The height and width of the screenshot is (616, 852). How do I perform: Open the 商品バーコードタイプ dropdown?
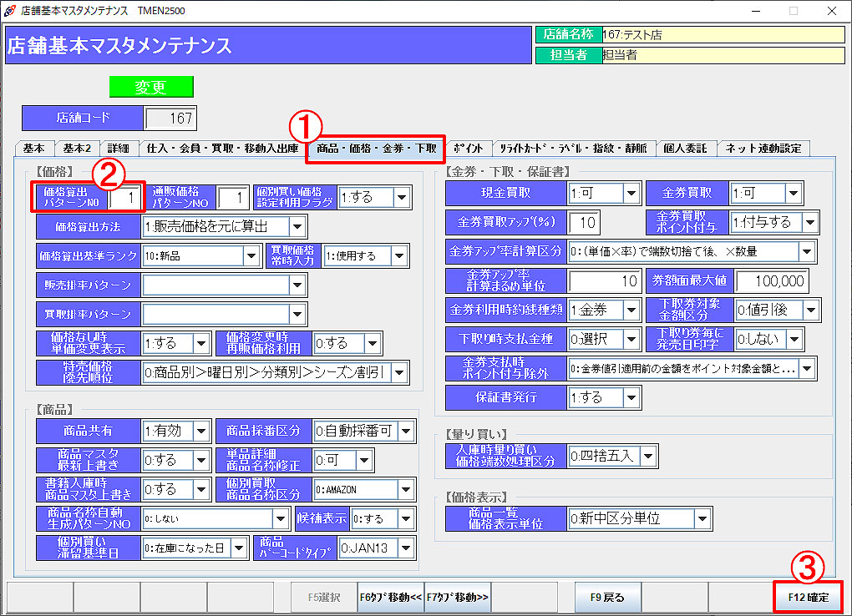pos(405,548)
